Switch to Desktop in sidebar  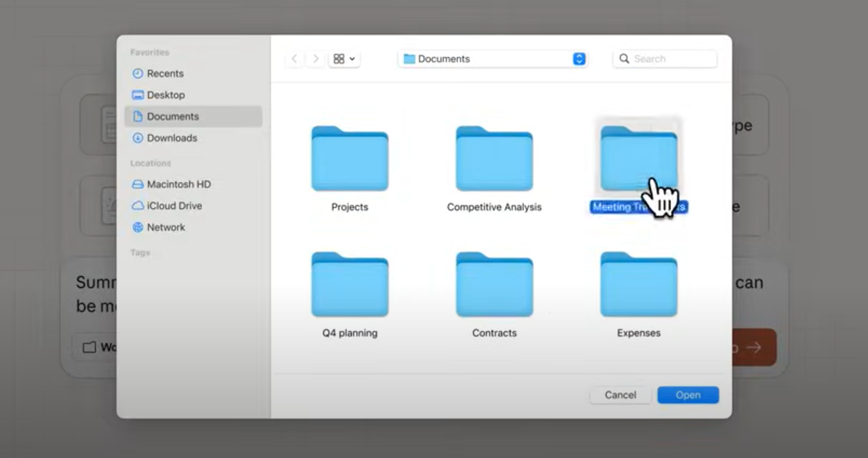coord(165,95)
